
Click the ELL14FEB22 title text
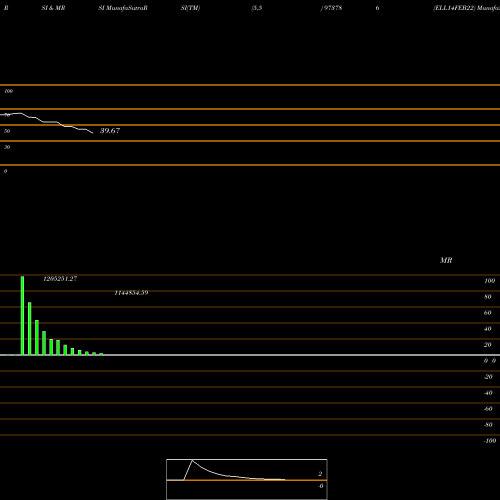454,8
